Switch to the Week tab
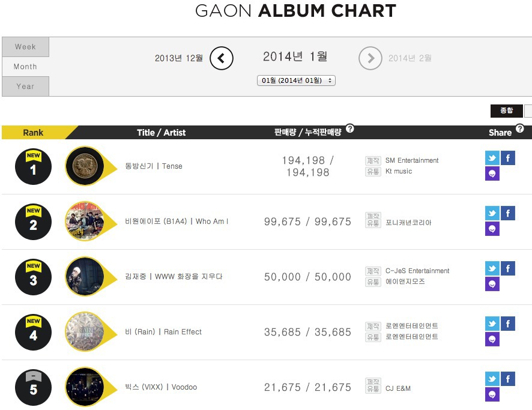The height and width of the screenshot is (410, 532). 25,47
